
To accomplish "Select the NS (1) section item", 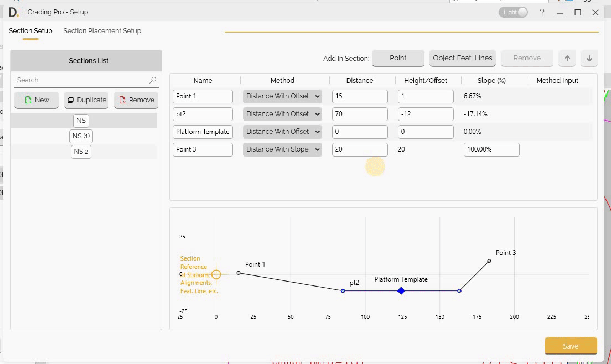I will 81,136.
